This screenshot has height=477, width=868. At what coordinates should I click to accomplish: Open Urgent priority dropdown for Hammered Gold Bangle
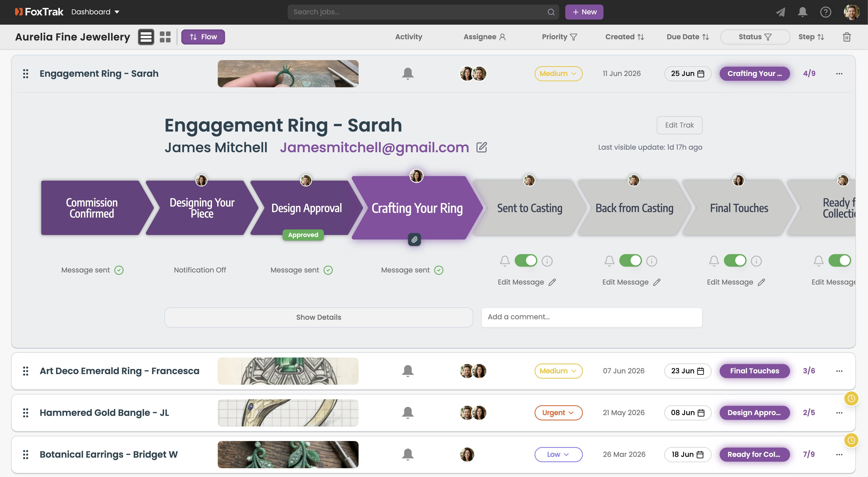click(x=558, y=413)
